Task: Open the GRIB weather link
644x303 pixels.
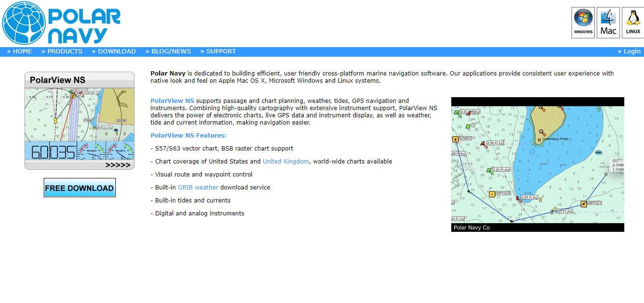Action: (198, 187)
